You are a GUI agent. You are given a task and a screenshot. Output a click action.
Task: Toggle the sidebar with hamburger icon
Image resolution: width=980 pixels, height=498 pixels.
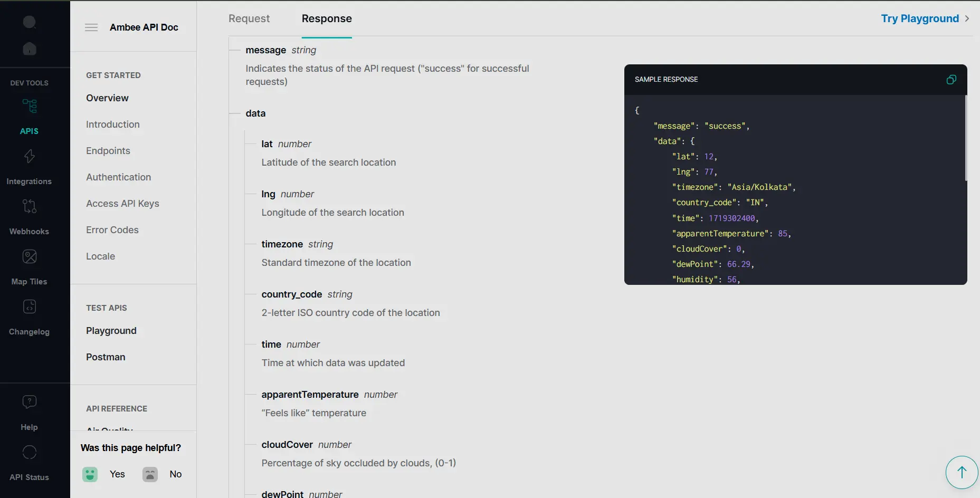91,27
